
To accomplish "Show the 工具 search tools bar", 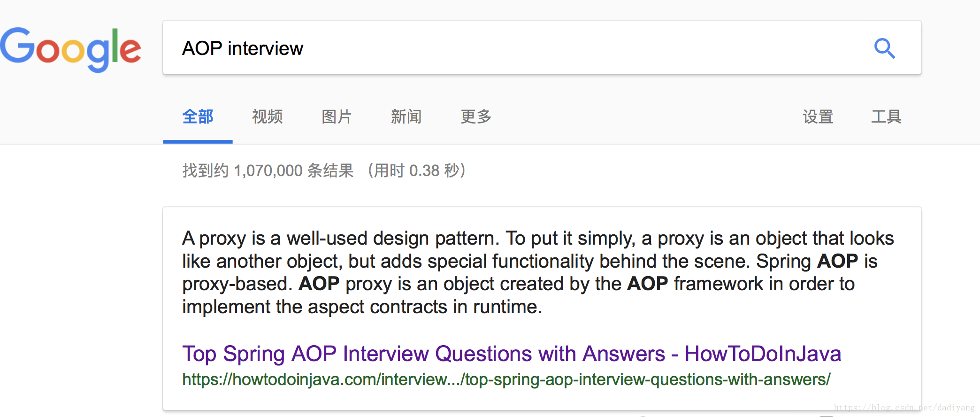I will pos(886,117).
